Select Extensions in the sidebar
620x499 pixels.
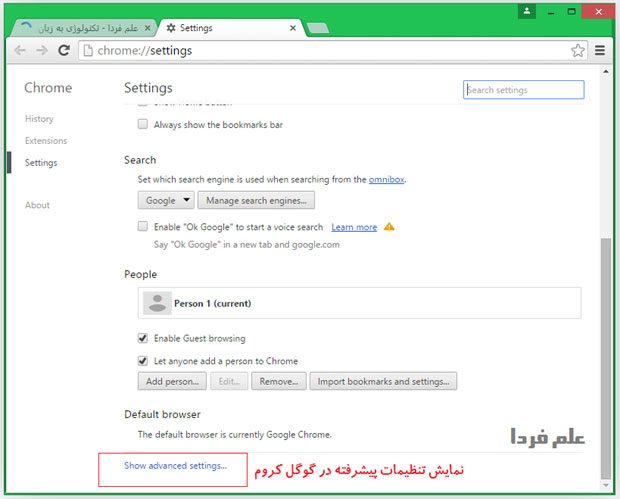[x=46, y=141]
